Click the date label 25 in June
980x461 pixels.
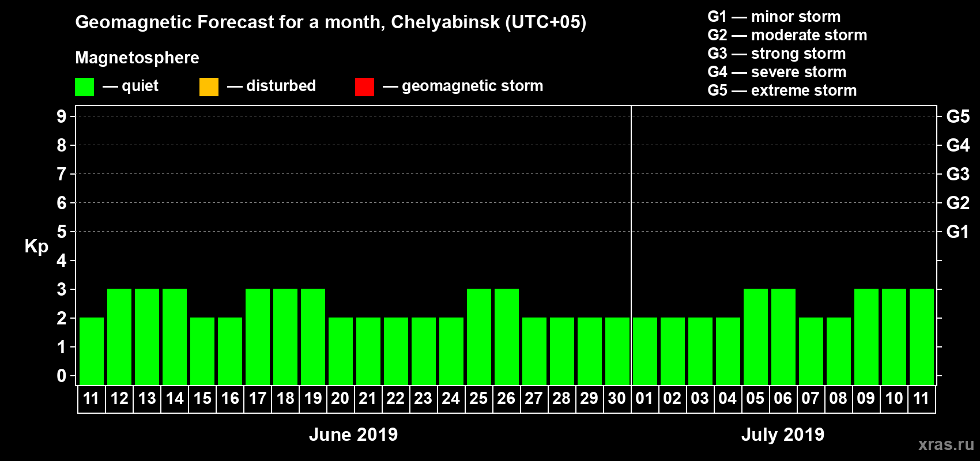tap(478, 399)
